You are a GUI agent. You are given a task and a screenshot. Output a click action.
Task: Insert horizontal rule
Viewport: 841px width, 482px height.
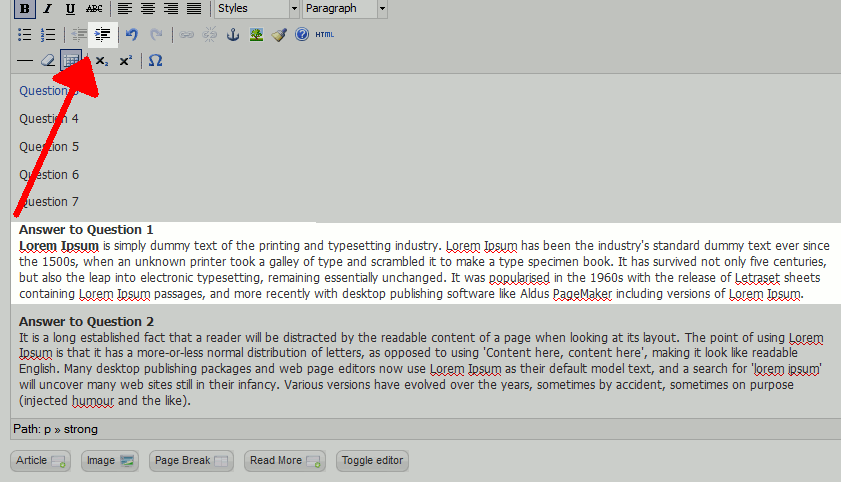25,61
